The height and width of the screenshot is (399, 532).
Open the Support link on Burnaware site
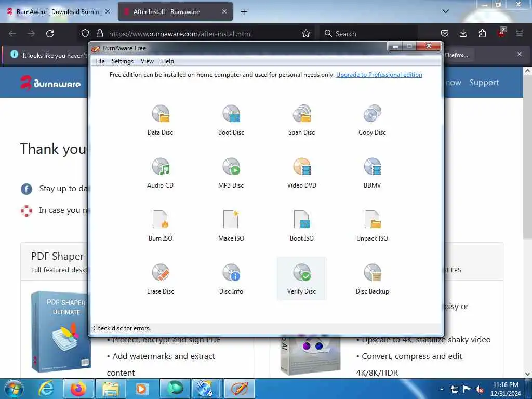point(484,83)
